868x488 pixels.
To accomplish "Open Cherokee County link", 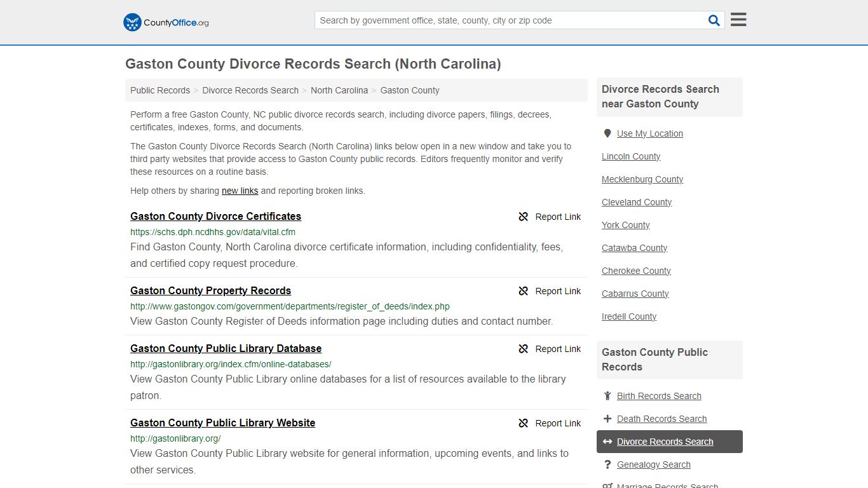I will point(636,271).
